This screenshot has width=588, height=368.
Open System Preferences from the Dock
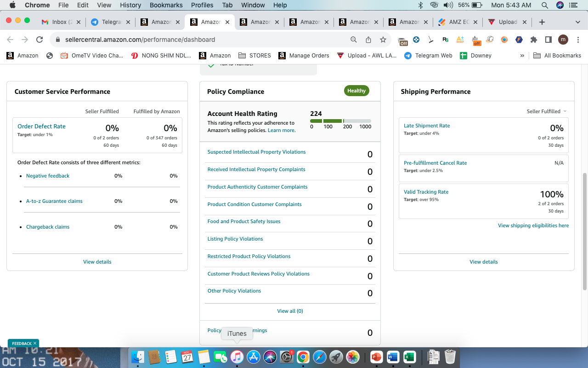287,357
